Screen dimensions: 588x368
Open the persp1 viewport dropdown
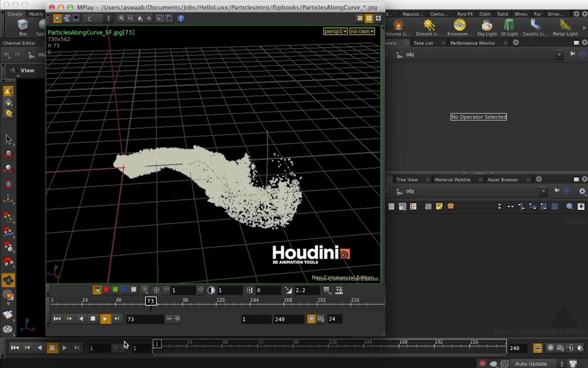point(335,31)
